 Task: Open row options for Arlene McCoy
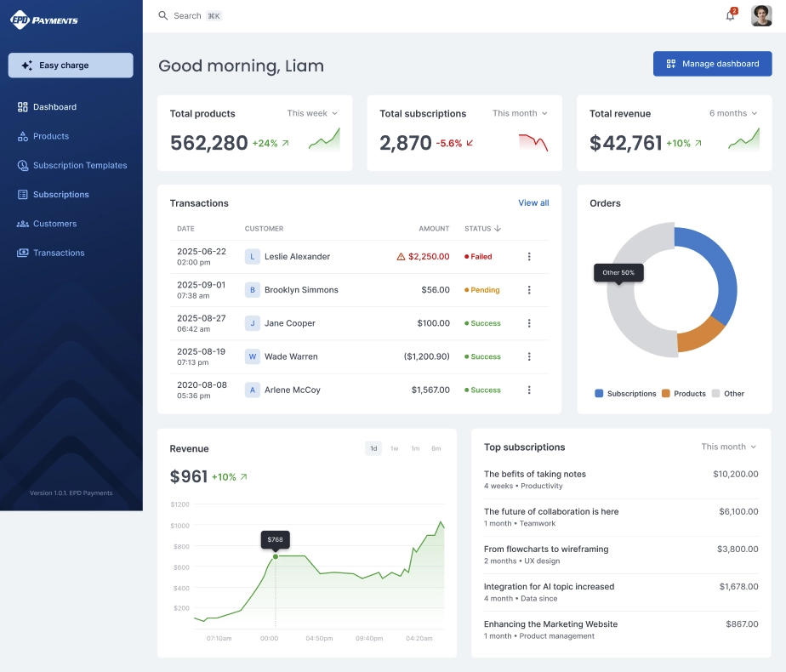click(x=529, y=390)
